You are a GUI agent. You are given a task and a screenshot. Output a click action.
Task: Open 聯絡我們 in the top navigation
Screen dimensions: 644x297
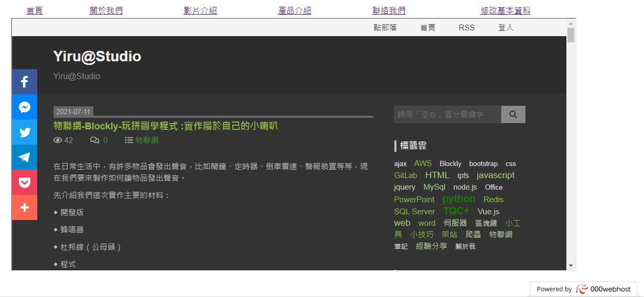point(389,10)
